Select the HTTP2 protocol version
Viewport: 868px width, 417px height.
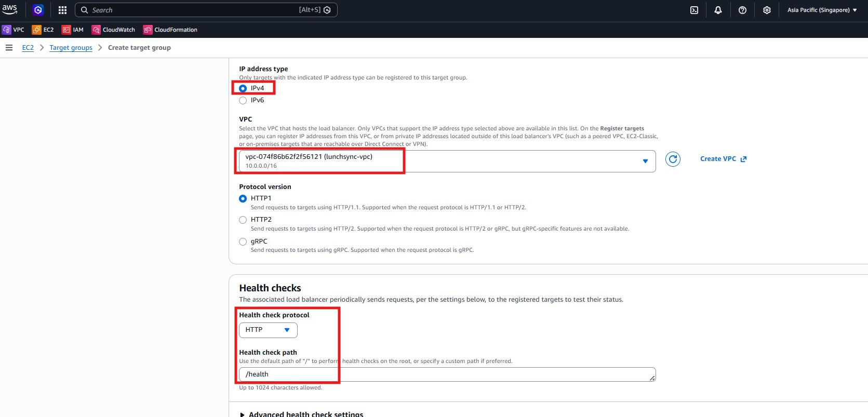(243, 220)
